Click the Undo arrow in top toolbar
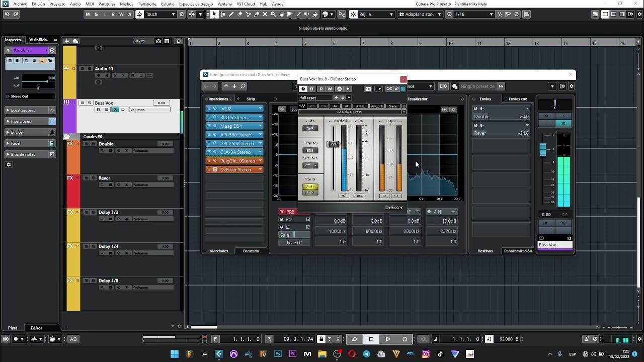Image resolution: width=644 pixels, height=362 pixels. 7,14
